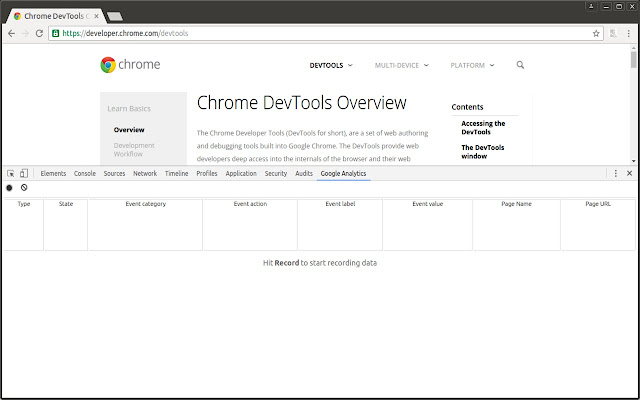Switch to the Audits tab
Screen dimensions: 640x400
point(304,173)
